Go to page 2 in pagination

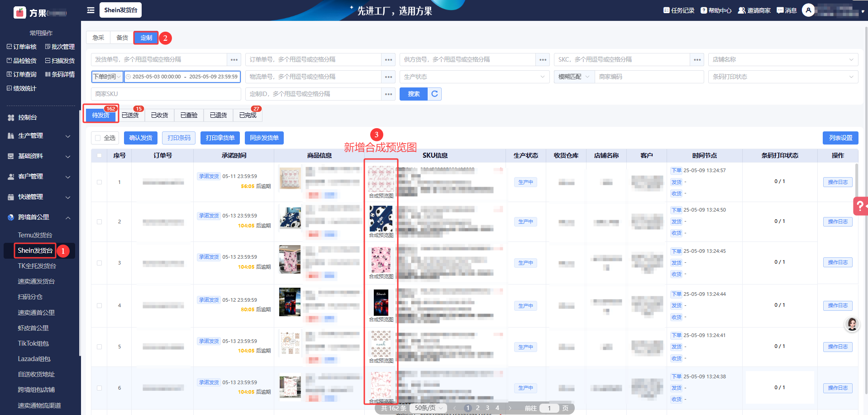[x=477, y=408]
